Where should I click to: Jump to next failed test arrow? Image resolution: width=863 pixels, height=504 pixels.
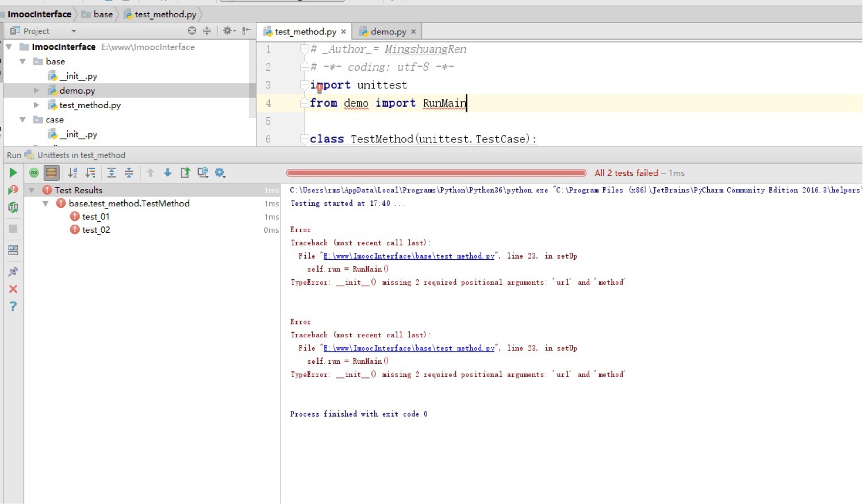[x=168, y=173]
